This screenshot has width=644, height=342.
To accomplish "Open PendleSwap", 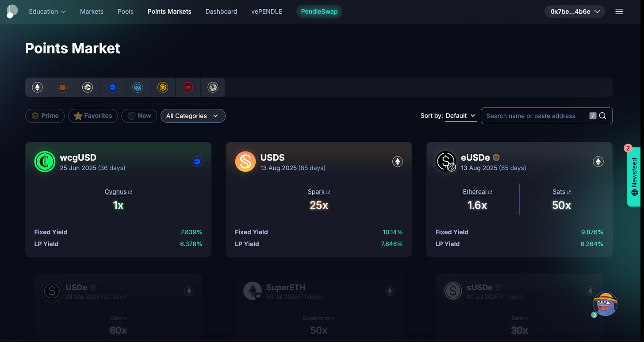I will point(319,11).
